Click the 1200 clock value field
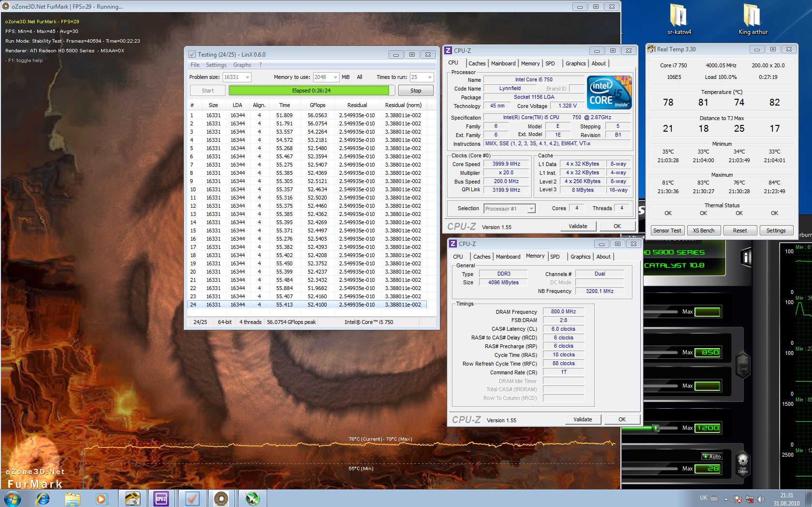The width and height of the screenshot is (812, 507). (707, 428)
